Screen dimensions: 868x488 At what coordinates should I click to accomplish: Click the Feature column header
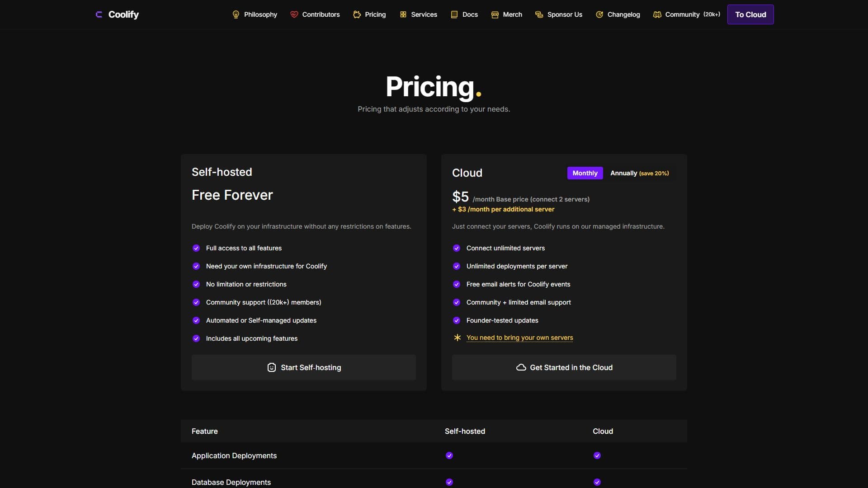[204, 431]
